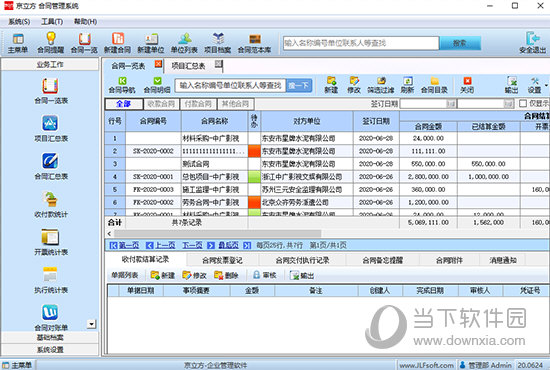Click the 合同明细 icon
This screenshot has width=550, height=370.
(x=157, y=85)
